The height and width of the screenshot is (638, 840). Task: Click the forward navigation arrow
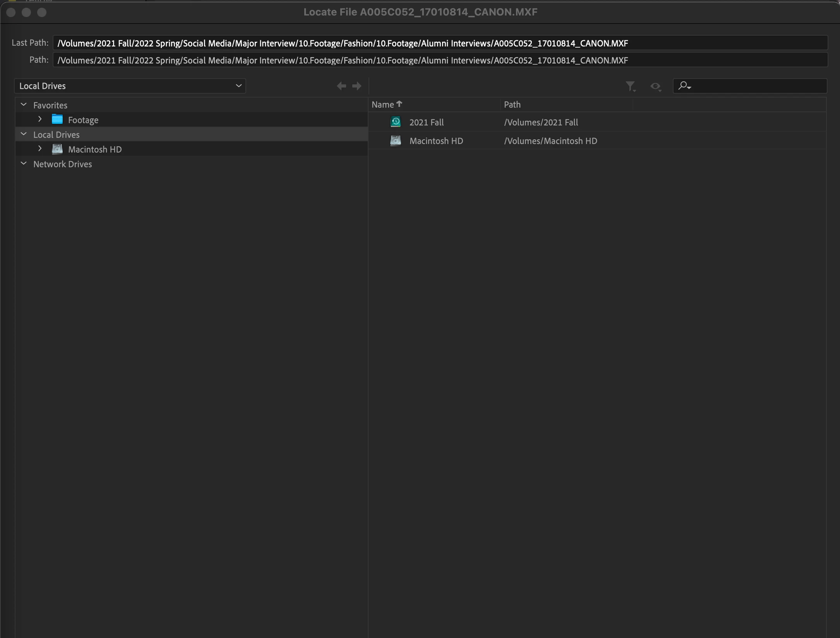pyautogui.click(x=357, y=86)
